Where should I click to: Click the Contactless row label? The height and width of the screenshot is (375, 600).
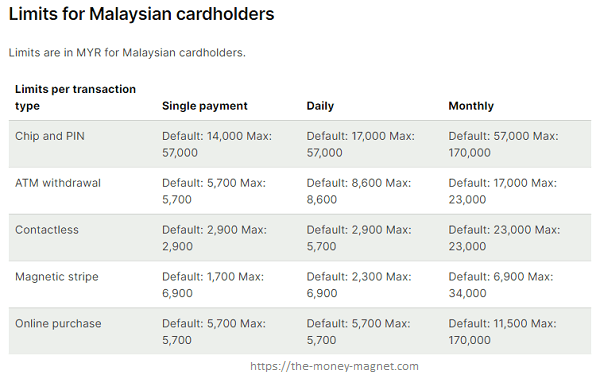(47, 230)
